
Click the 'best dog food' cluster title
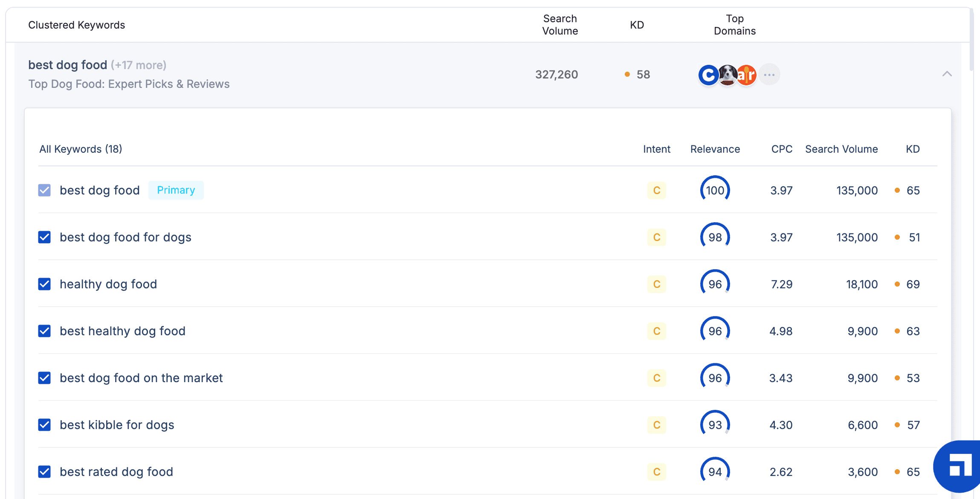pyautogui.click(x=68, y=65)
